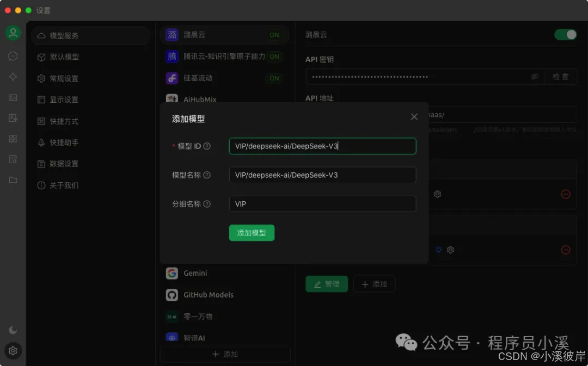Click 添加 provider button below the list
The image size is (588, 366).
(225, 354)
